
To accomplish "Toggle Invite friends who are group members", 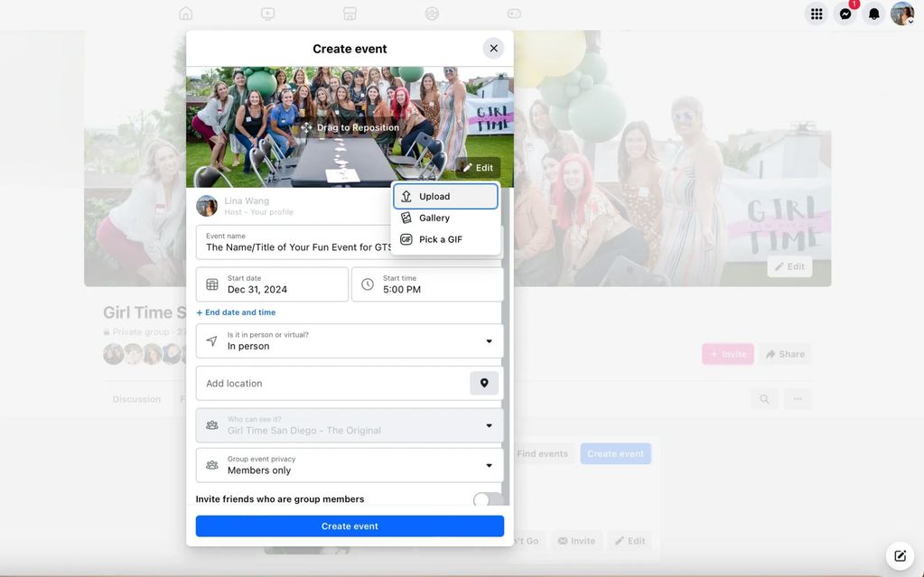I will [x=485, y=499].
